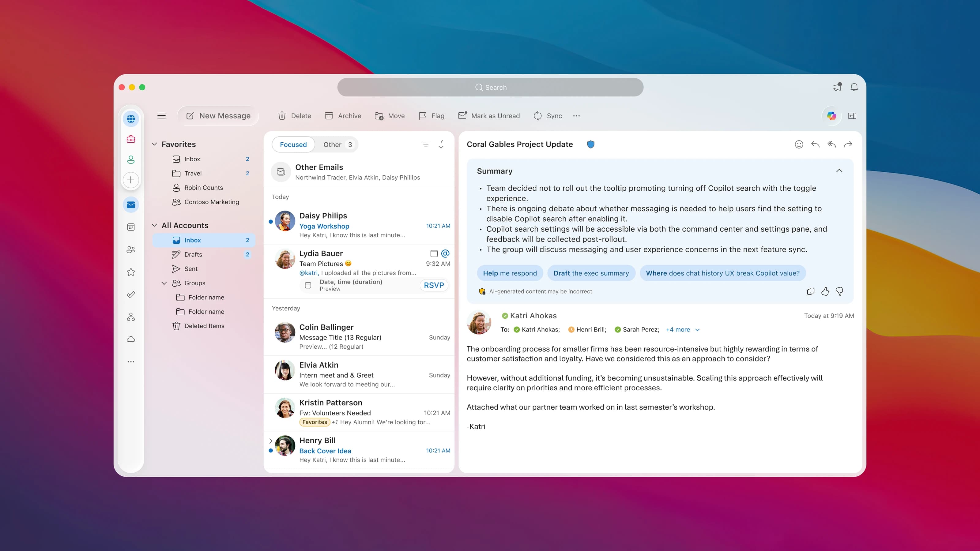This screenshot has width=980, height=551.
Task: Click the add account plus icon
Action: (x=131, y=180)
